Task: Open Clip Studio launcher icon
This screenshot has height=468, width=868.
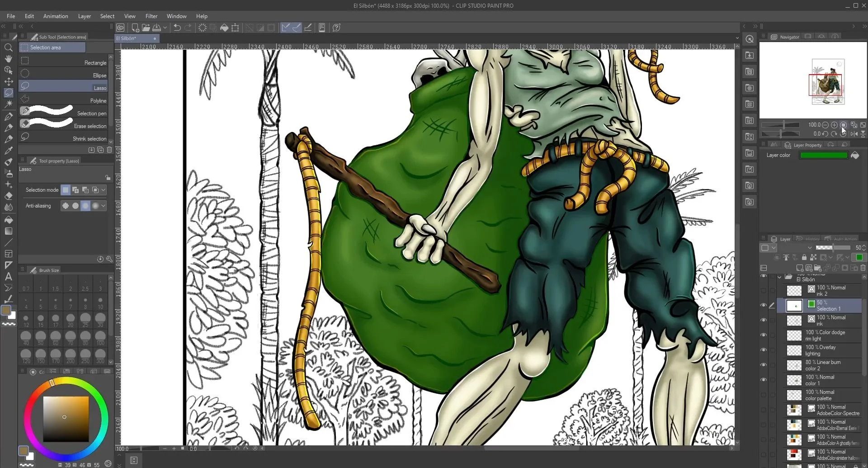Action: pyautogui.click(x=120, y=28)
